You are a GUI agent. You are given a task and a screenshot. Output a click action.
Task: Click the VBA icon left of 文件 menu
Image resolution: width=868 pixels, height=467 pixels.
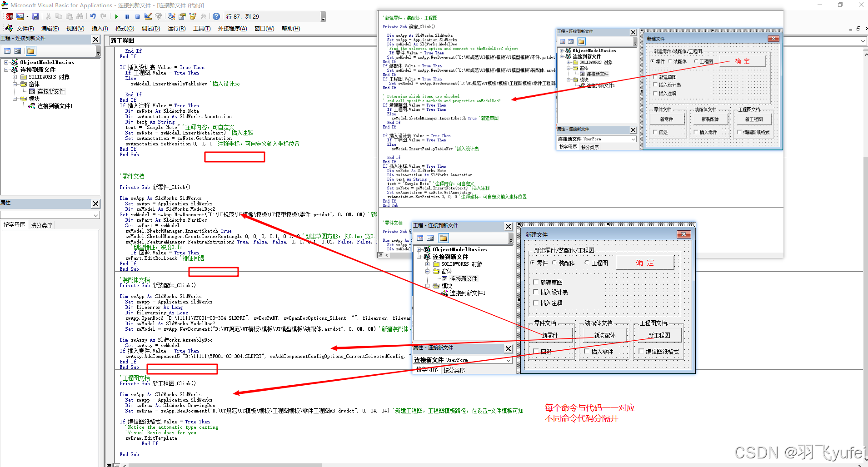pyautogui.click(x=9, y=28)
